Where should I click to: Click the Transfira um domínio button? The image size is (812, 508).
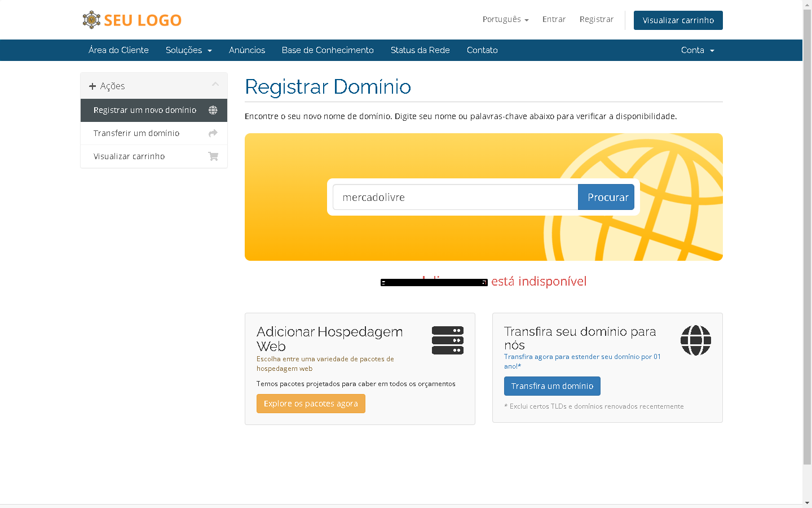(x=552, y=386)
